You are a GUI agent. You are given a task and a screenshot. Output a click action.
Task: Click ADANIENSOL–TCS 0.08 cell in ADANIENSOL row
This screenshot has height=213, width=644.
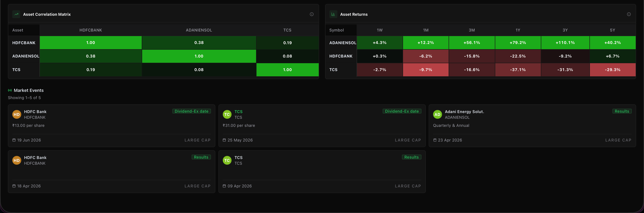click(x=287, y=56)
